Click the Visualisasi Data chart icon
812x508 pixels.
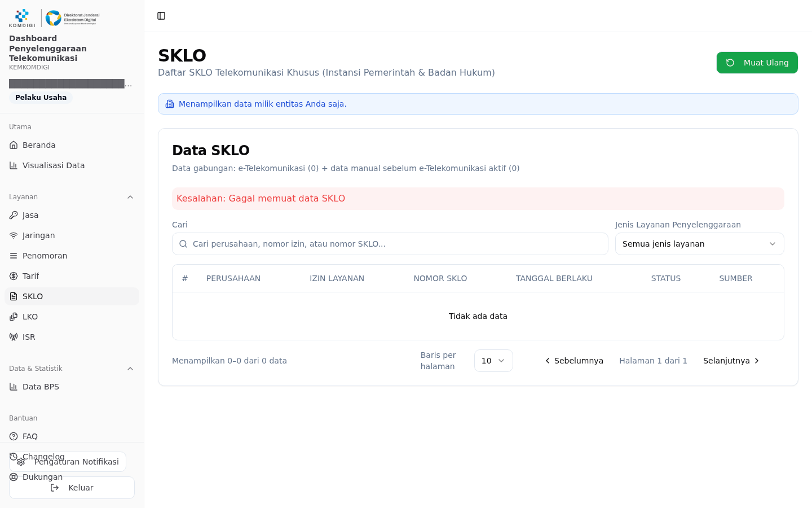(14, 165)
